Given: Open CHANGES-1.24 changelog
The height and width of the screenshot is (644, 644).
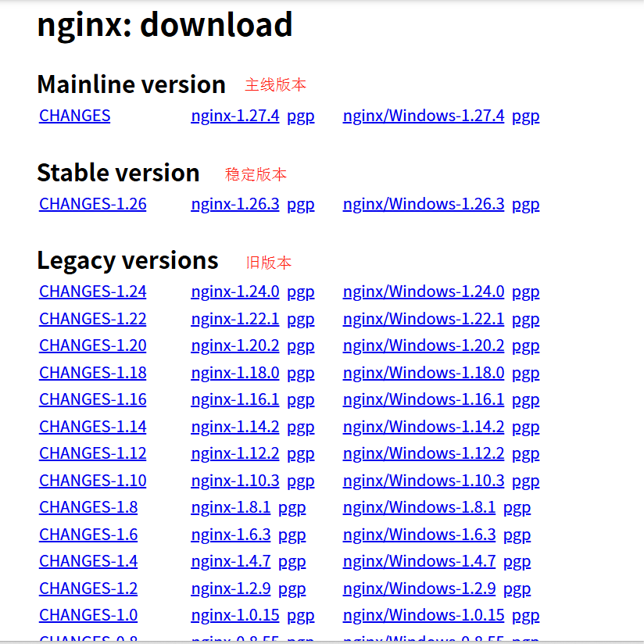Looking at the screenshot, I should [x=92, y=291].
